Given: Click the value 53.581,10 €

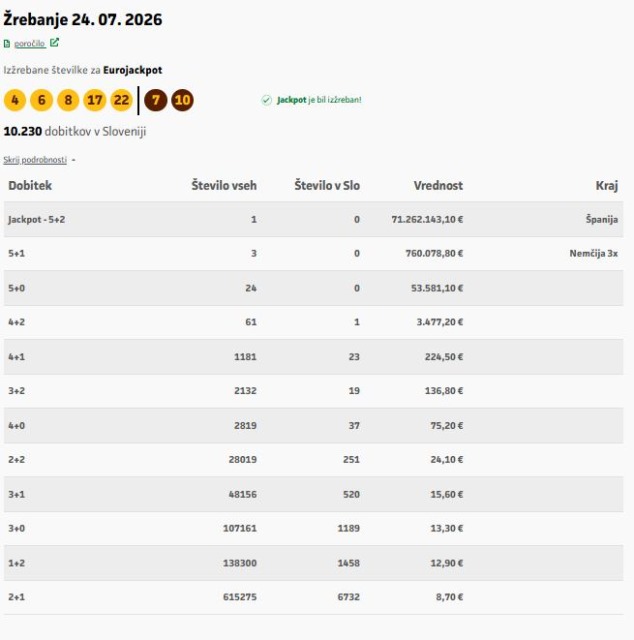Looking at the screenshot, I should (437, 288).
